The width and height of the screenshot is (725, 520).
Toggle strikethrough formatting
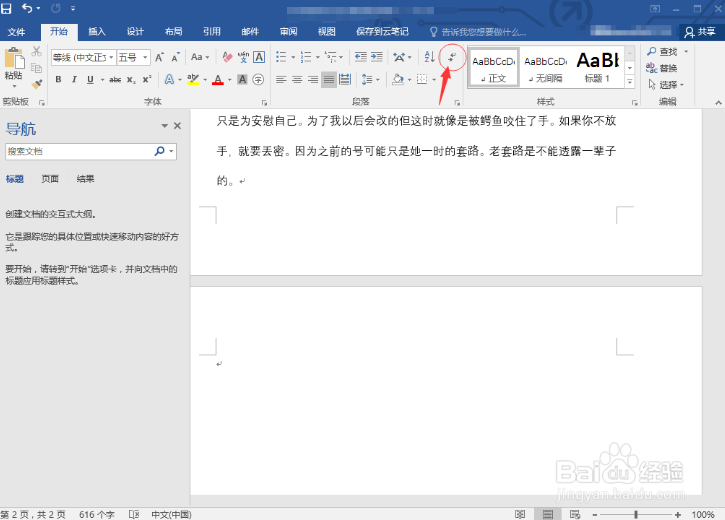115,80
